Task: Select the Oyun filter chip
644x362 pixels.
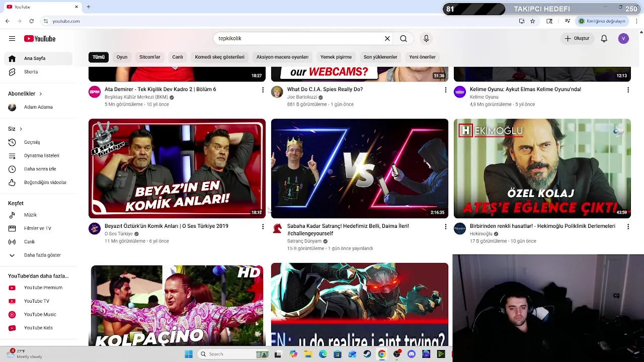Action: pyautogui.click(x=122, y=57)
